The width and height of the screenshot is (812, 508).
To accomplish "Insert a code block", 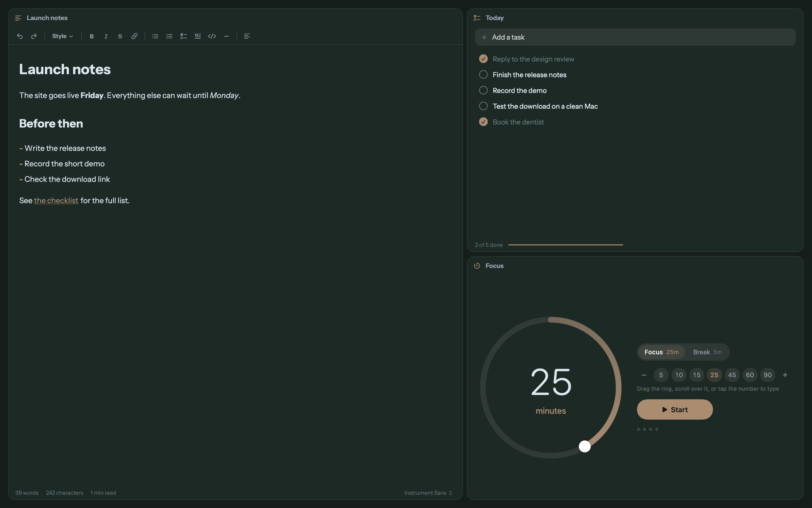I will pos(212,36).
